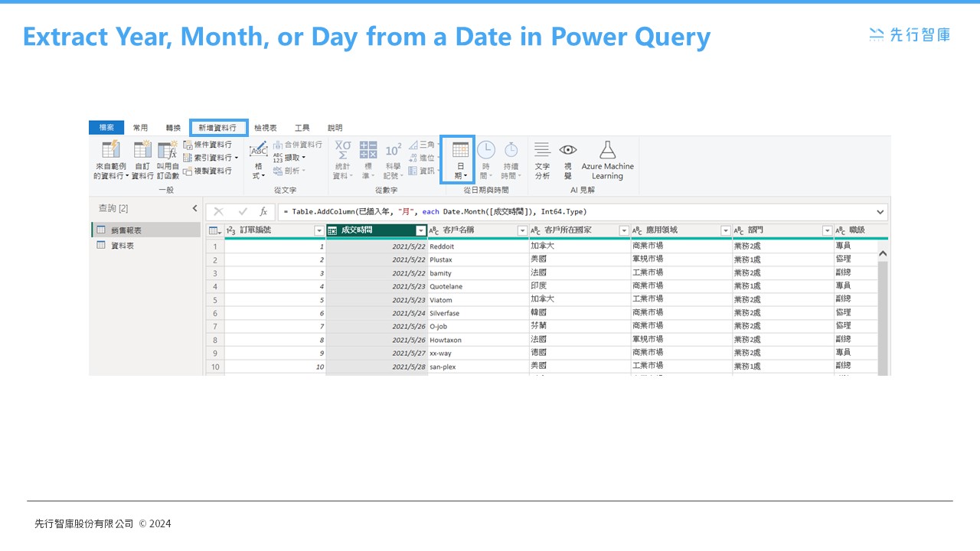Expand the formula bar with its chevron
Image resolution: width=980 pixels, height=551 pixels.
point(880,211)
